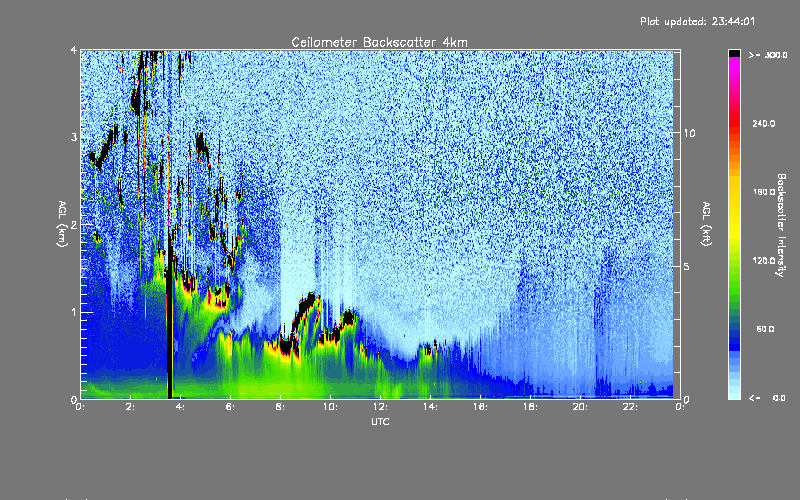Click the '20:' hour label on x-axis
This screenshot has height=500, width=800.
point(580,407)
